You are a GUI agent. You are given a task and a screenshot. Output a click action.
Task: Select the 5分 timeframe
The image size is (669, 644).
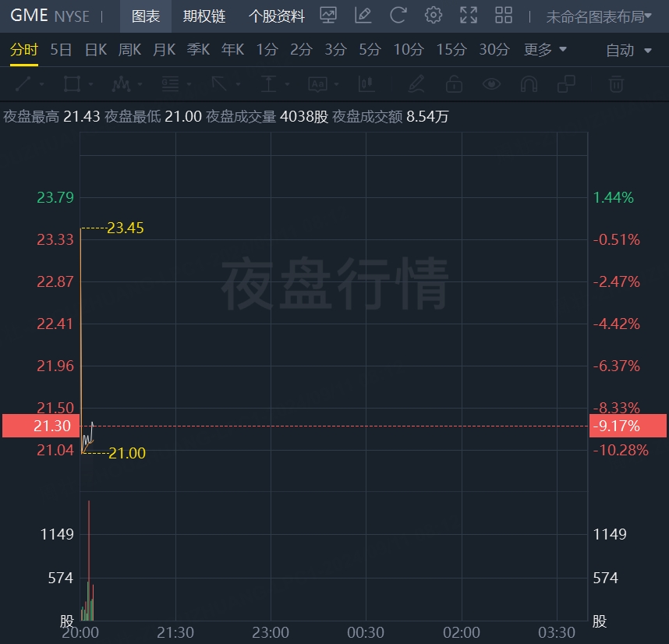pyautogui.click(x=370, y=50)
